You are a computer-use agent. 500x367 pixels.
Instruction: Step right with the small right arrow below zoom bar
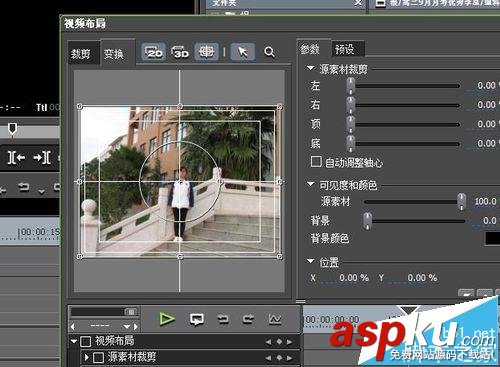136,326
